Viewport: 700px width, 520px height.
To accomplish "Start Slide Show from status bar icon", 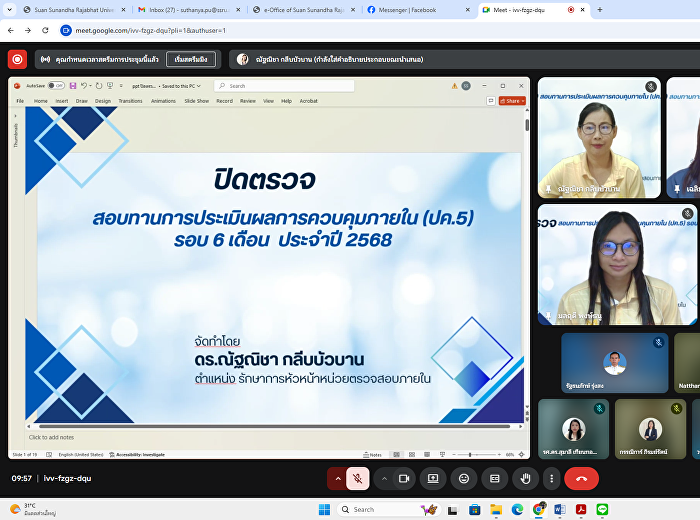I will tap(442, 455).
